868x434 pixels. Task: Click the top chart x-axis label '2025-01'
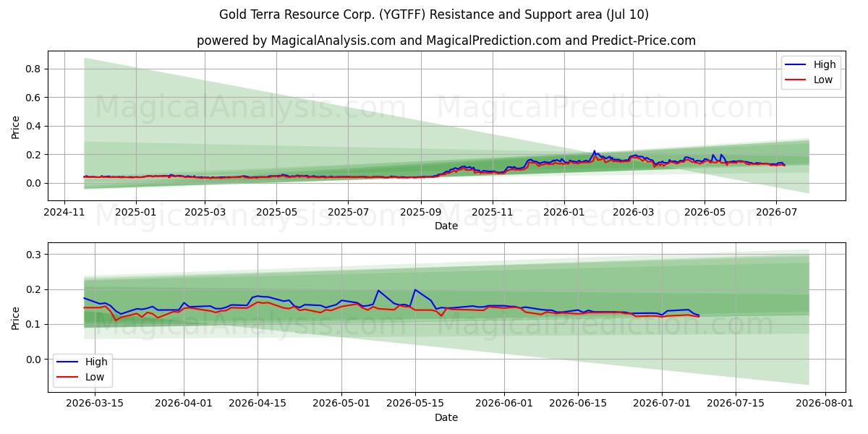point(136,212)
